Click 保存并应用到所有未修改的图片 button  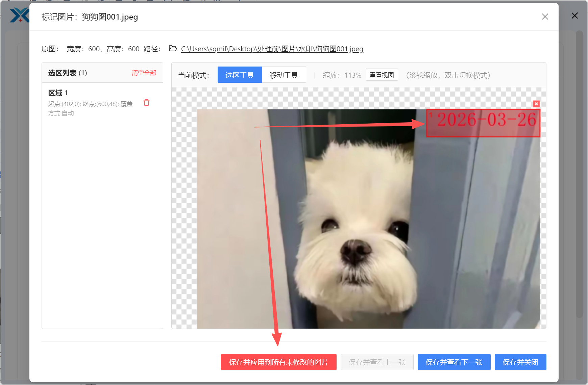tap(278, 362)
